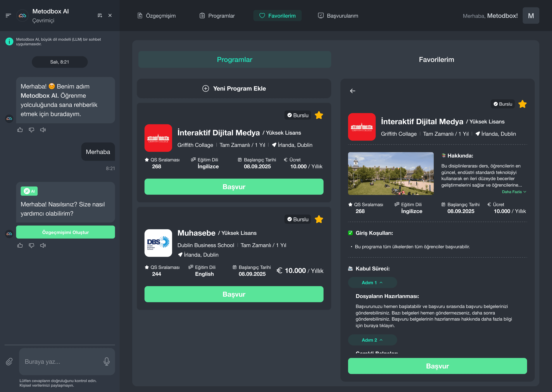The height and width of the screenshot is (392, 552).
Task: Click the Griffith College campus photo
Action: tap(391, 174)
